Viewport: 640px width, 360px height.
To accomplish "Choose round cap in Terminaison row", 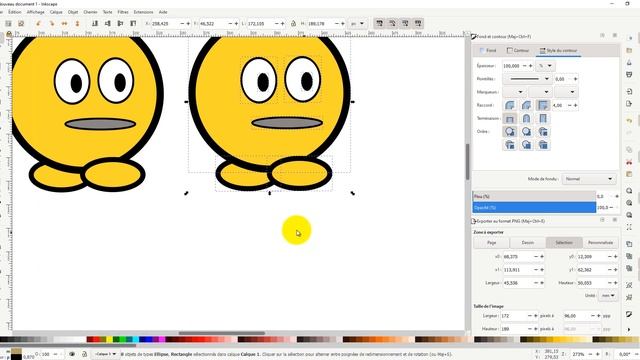I will tap(527, 118).
